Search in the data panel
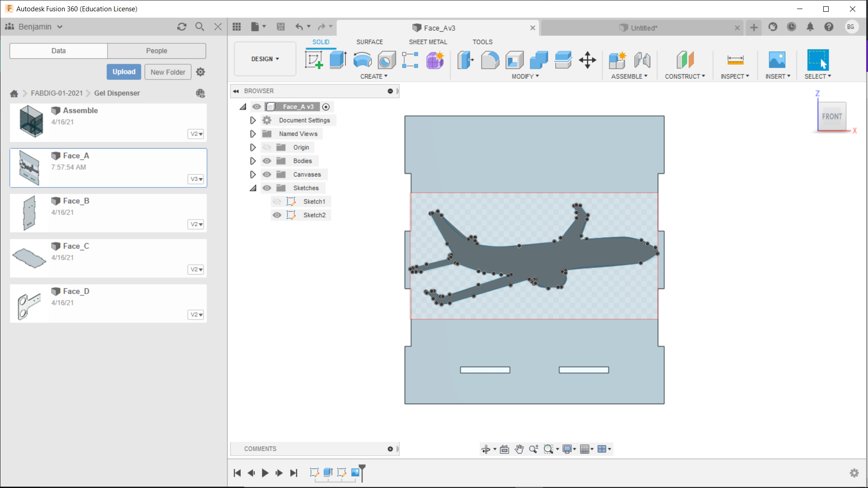Viewport: 868px width, 488px height. pos(199,27)
